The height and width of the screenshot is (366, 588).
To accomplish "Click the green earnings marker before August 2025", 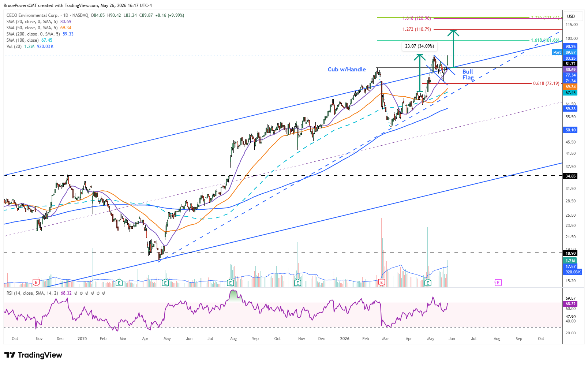I will tap(230, 282).
